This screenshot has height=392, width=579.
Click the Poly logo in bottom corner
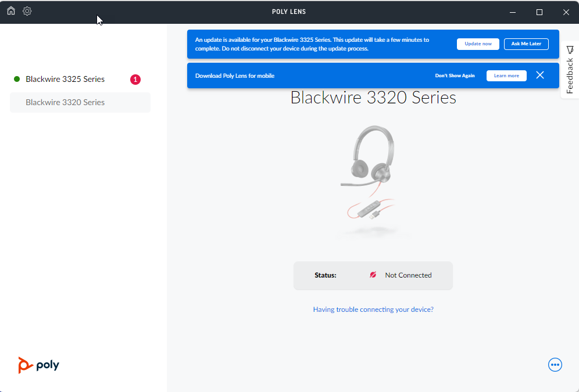[38, 365]
